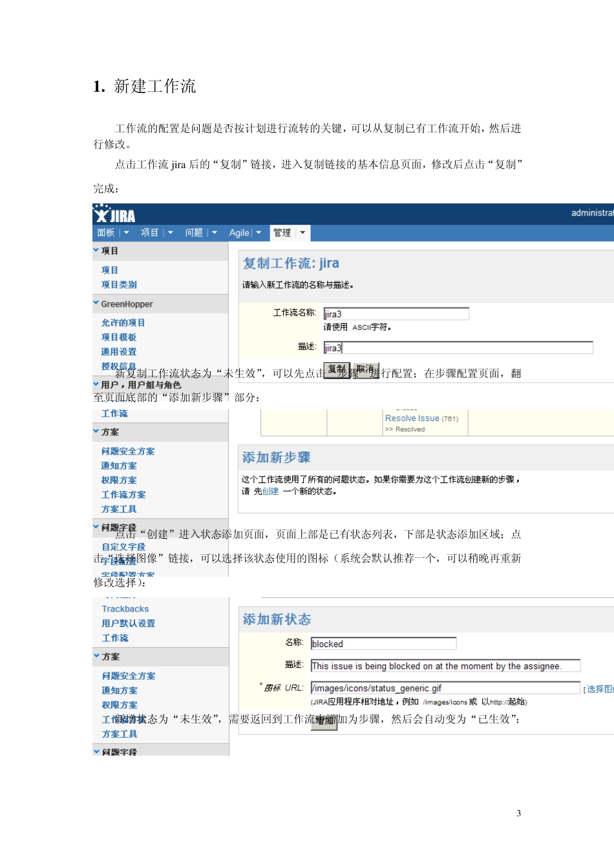
Task: Click the 取消 button
Action: [x=366, y=369]
